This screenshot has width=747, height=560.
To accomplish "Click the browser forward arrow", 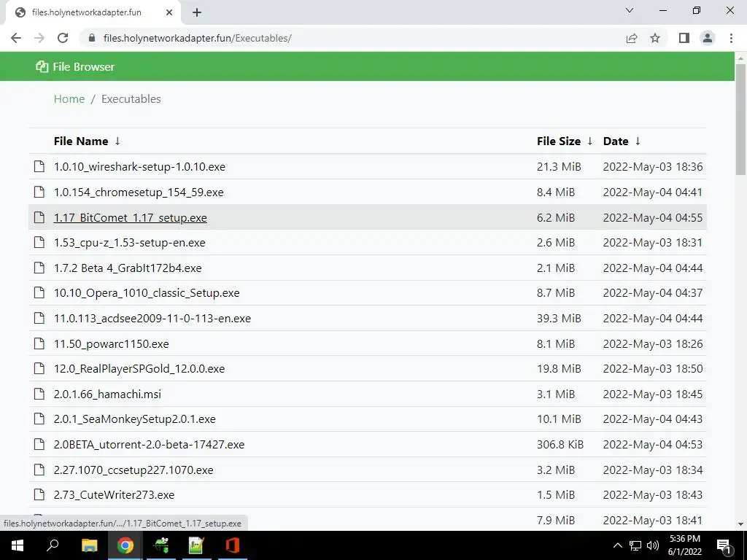I will click(x=39, y=38).
